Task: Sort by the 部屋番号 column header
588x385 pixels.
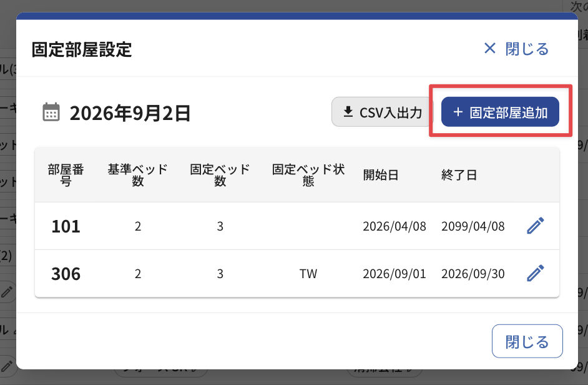Action: [66, 175]
